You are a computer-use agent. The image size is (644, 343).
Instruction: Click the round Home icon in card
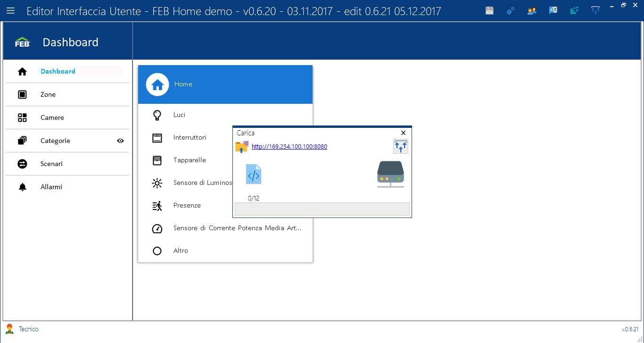coord(157,84)
